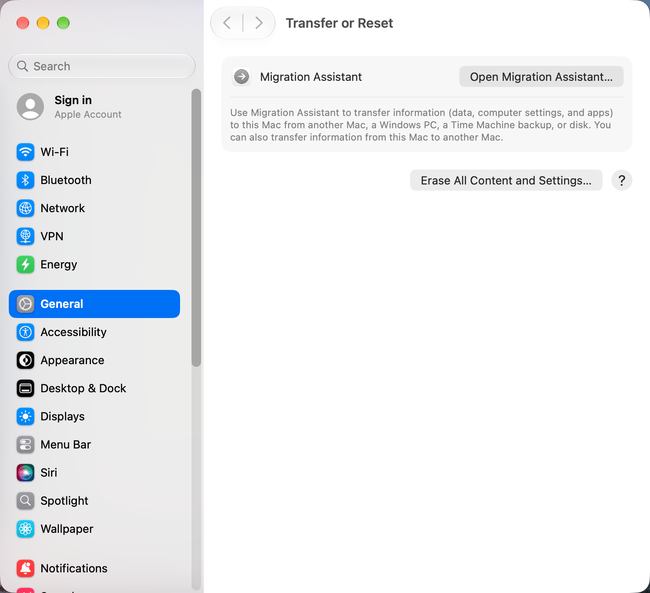This screenshot has height=593, width=650.
Task: Click the Appearance icon in sidebar
Action: tap(25, 360)
